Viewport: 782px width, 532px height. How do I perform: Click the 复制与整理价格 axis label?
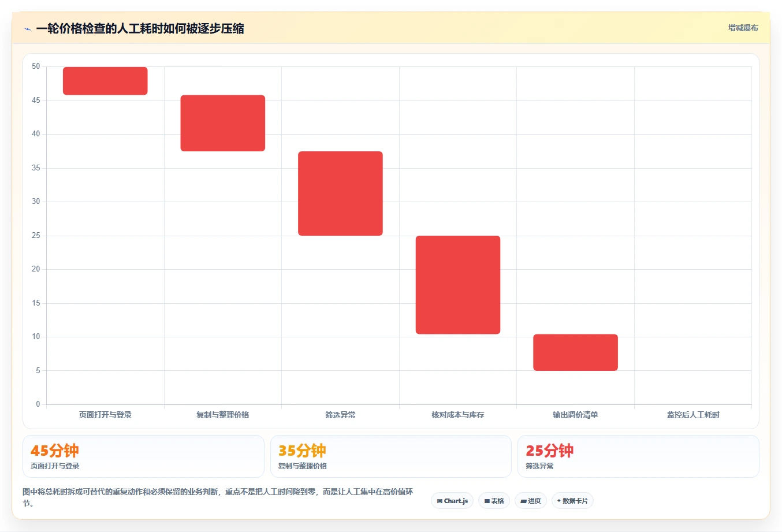pos(223,415)
